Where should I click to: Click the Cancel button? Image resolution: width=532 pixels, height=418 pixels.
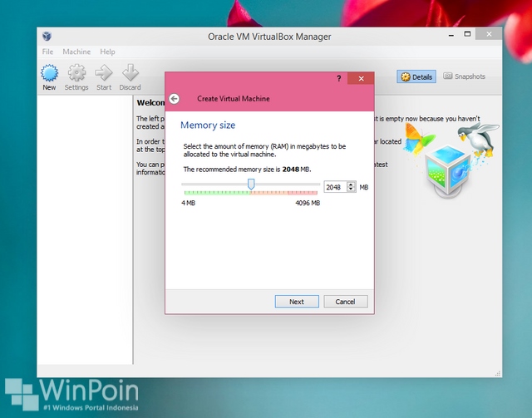click(346, 302)
